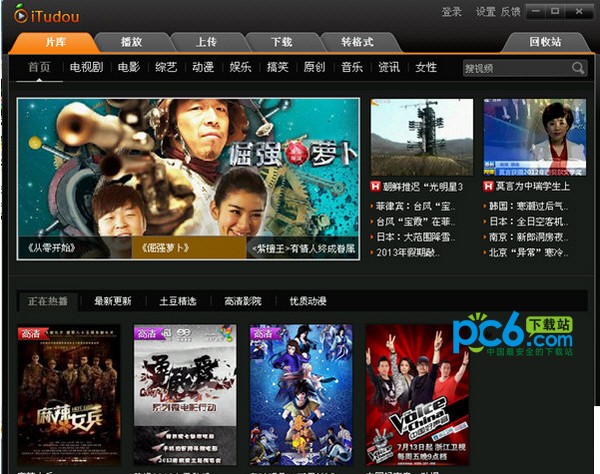
Task: Click the red H icon beside 朝鲜推迟 headline
Action: point(375,186)
